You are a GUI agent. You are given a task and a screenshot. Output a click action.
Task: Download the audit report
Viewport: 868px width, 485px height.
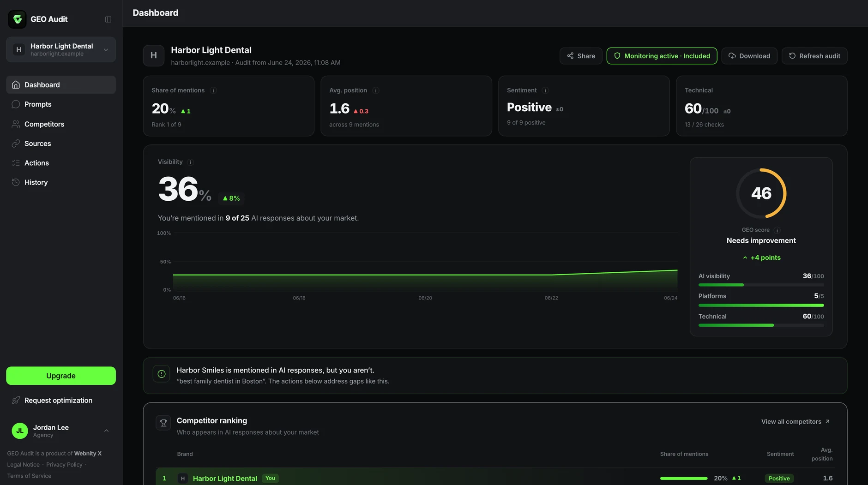[749, 56]
